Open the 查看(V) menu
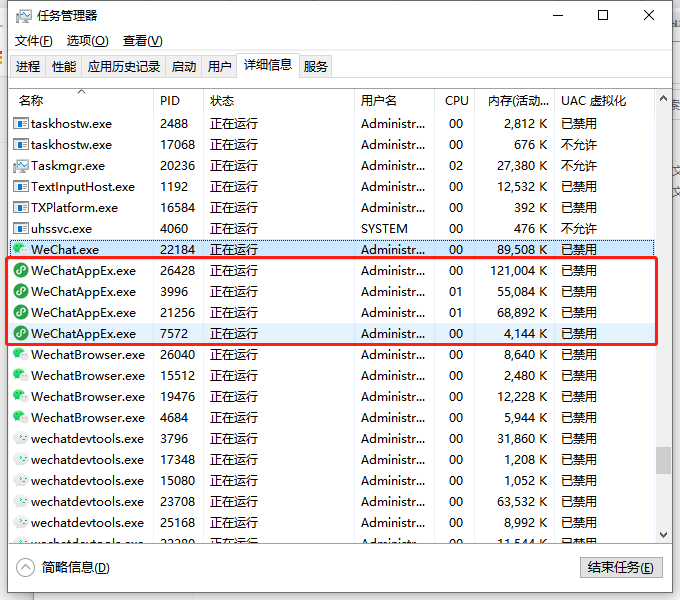Screen dimensions: 680x600 (x=143, y=41)
